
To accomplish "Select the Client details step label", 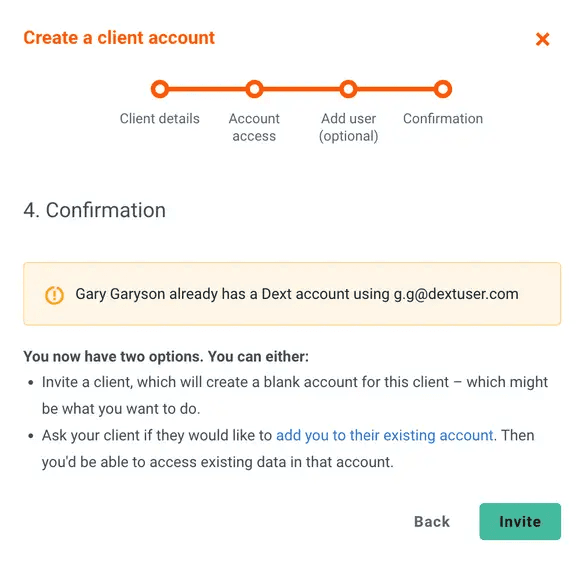I will click(x=160, y=119).
